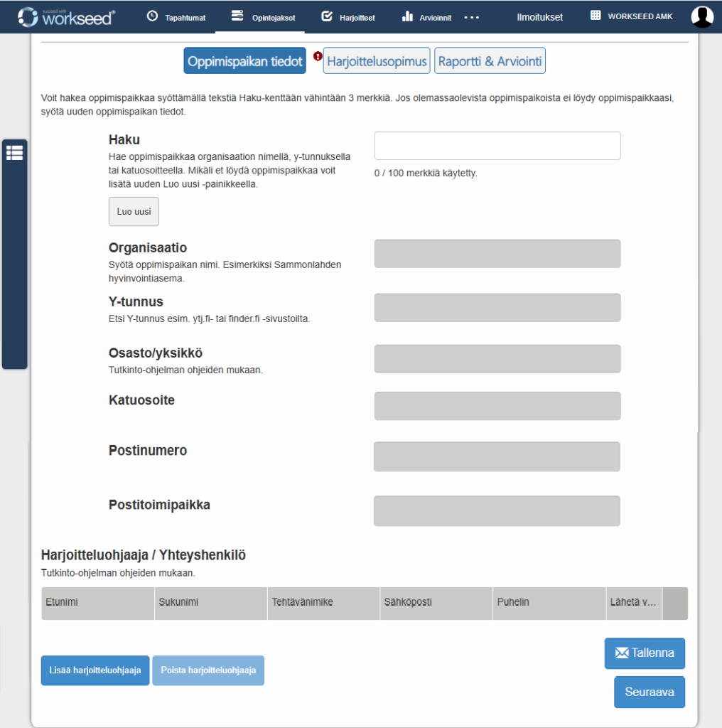Switch to the Harjoittelusopimus tab

click(377, 61)
